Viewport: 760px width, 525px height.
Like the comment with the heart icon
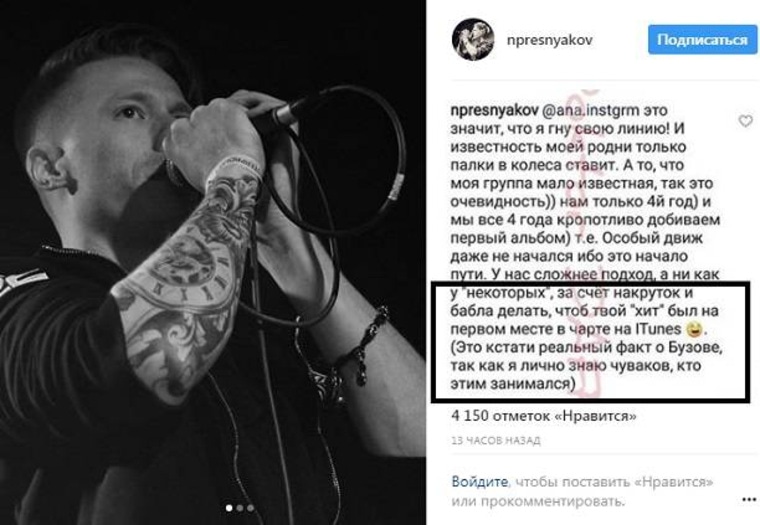(745, 121)
